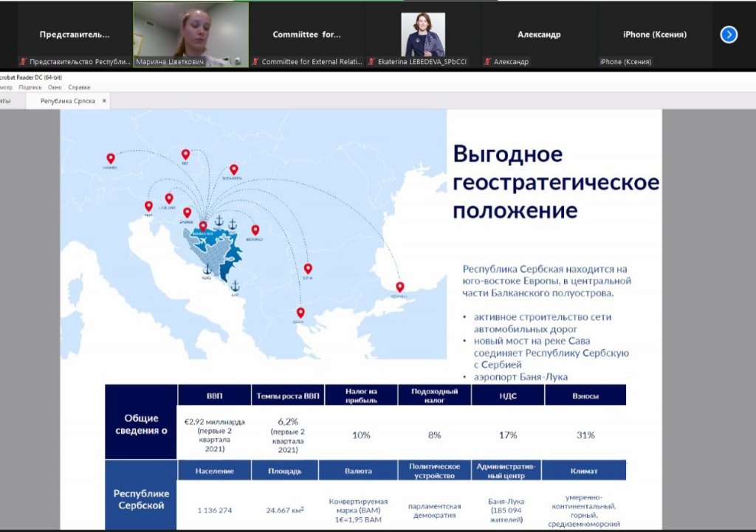Click the southernmost anchor icon on the map
The height and width of the screenshot is (532, 756).
pos(236,286)
